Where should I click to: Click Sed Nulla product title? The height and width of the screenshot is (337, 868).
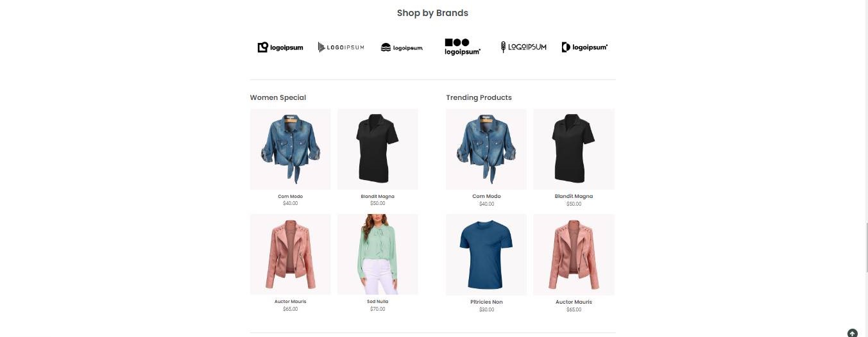click(378, 302)
